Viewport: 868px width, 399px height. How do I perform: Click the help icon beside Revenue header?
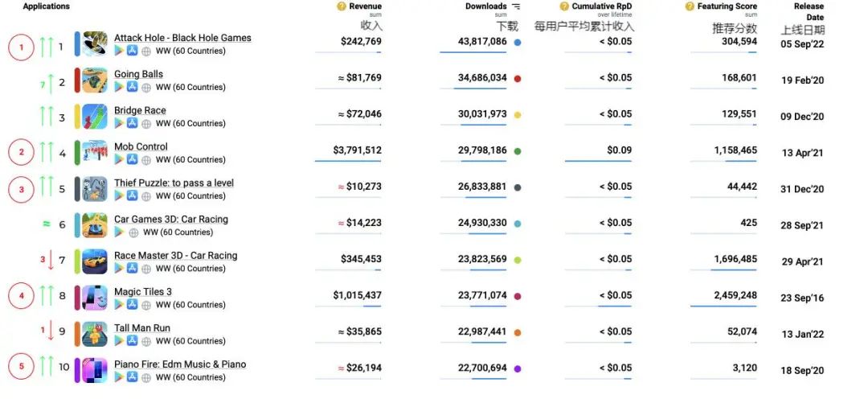pos(342,6)
